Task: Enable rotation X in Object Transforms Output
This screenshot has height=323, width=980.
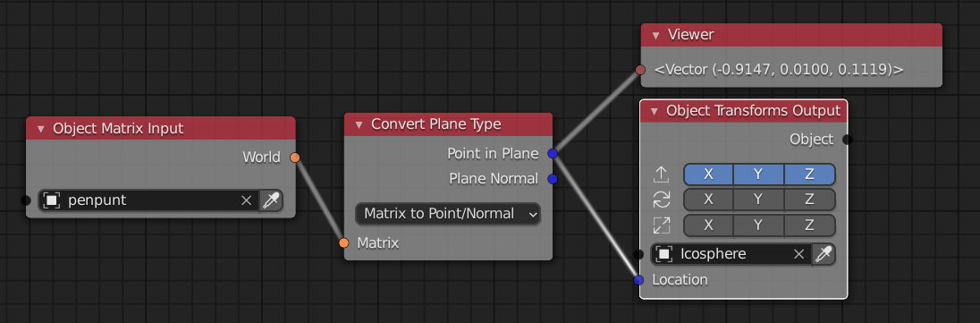Action: click(708, 200)
